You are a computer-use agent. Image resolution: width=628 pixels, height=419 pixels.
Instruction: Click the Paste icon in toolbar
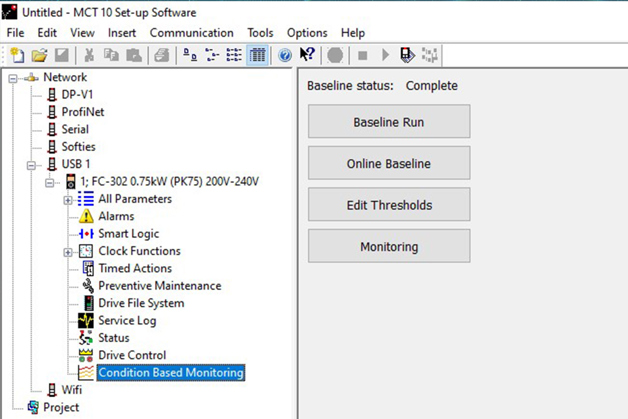click(x=134, y=55)
